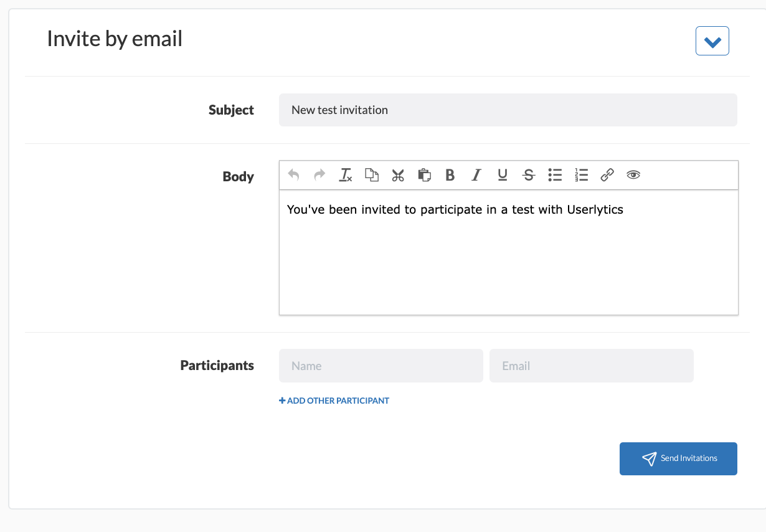
Task: Click the Undo icon in the editor toolbar
Action: point(293,175)
